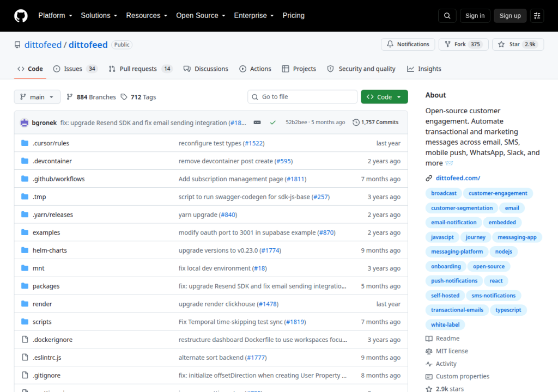This screenshot has width=558, height=392.
Task: Open the .yarn/releases folder
Action: click(x=53, y=215)
